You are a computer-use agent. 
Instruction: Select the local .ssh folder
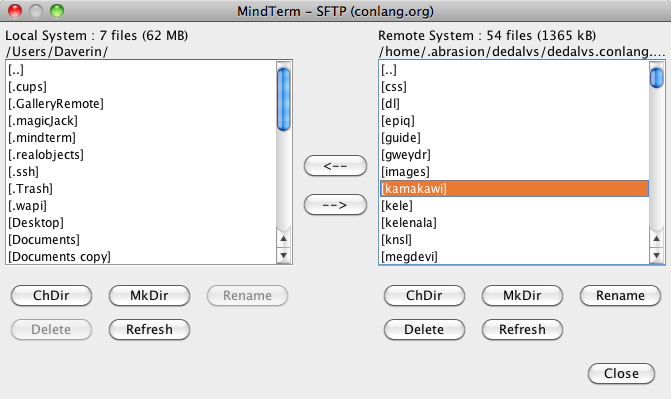point(142,172)
